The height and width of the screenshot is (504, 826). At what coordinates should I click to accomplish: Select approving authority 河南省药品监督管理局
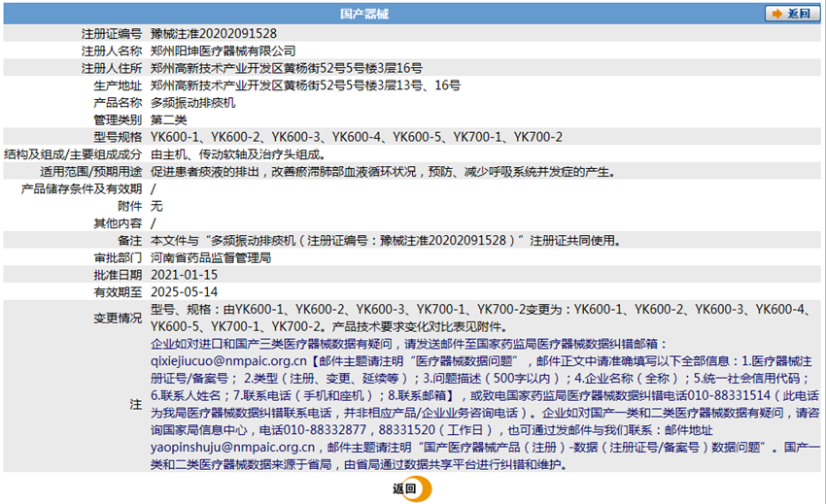tap(211, 257)
